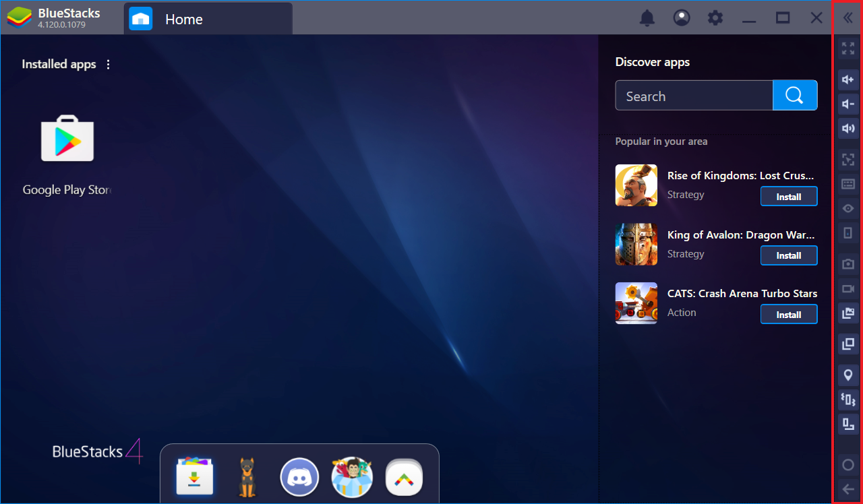
Task: Click CATS: Crash Arena Turbo Stars title
Action: coord(742,294)
